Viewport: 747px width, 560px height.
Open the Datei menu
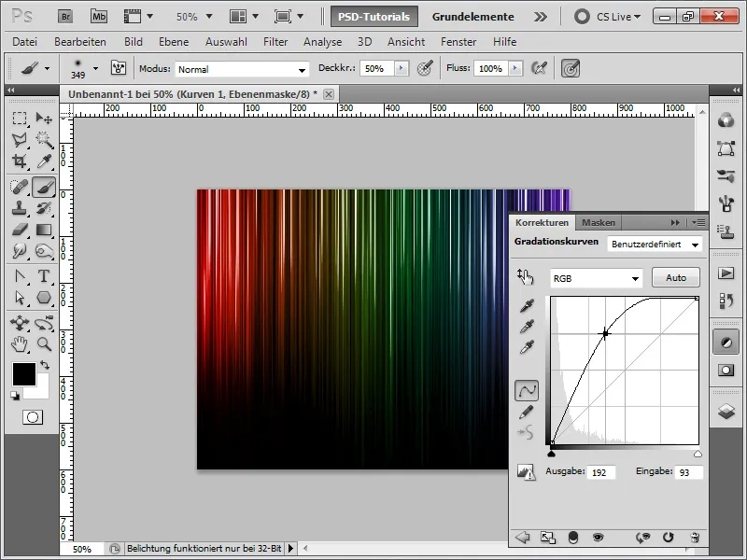[x=25, y=42]
